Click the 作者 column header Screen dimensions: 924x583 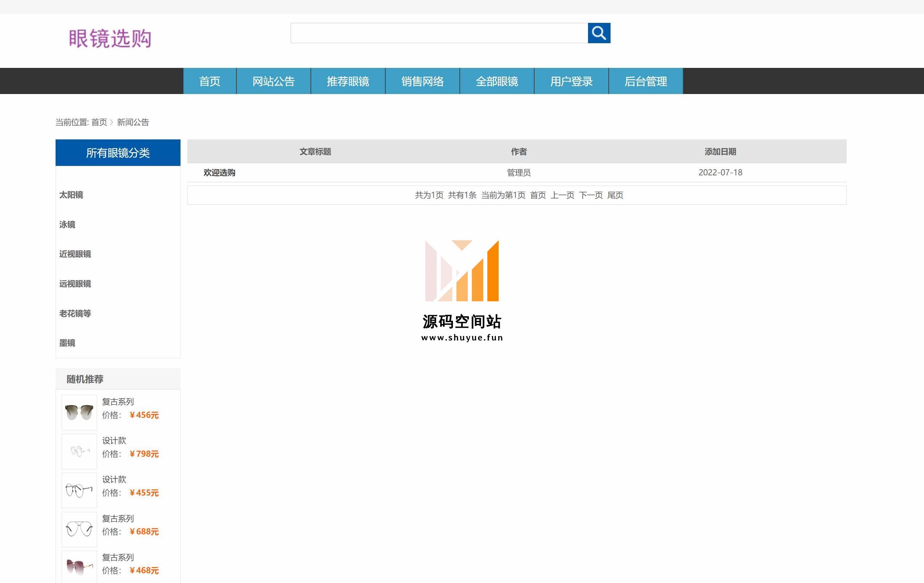coord(519,151)
